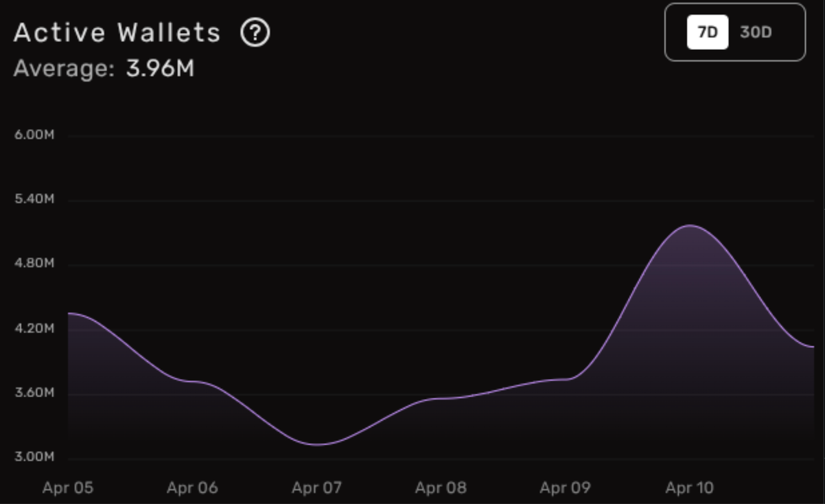This screenshot has height=504, width=825.
Task: Click the 3.60M y-axis label
Action: tap(34, 393)
